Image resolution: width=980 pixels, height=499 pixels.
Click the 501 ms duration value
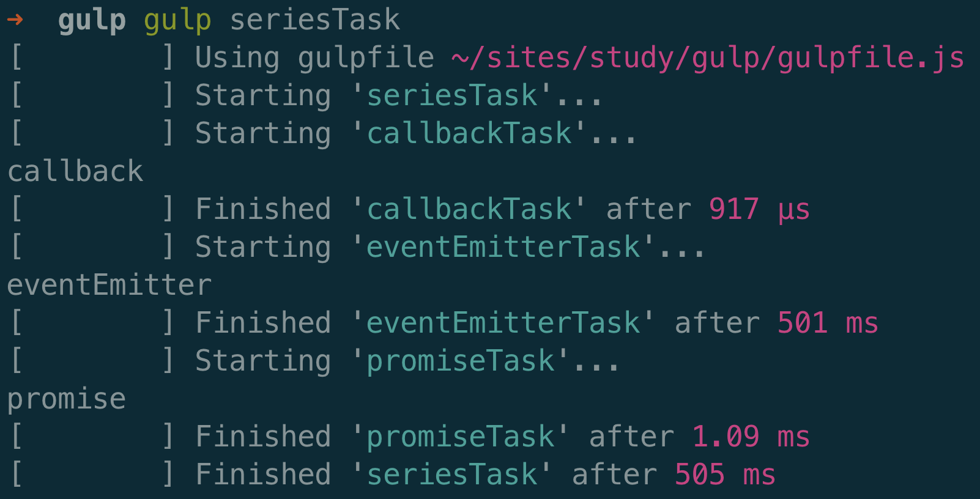click(x=827, y=323)
